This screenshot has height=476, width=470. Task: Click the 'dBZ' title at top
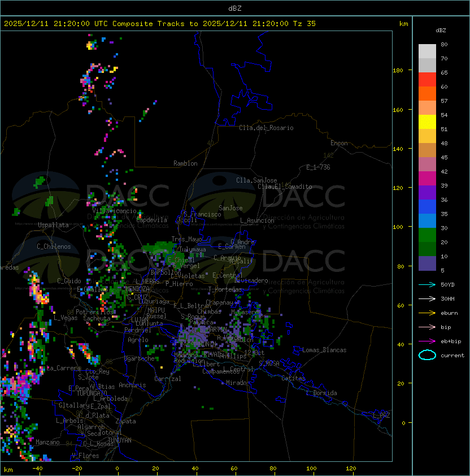235,8
